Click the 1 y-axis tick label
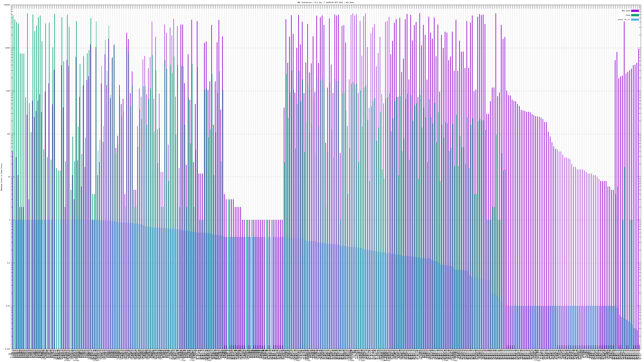This screenshot has height=362, width=644. 10,220
